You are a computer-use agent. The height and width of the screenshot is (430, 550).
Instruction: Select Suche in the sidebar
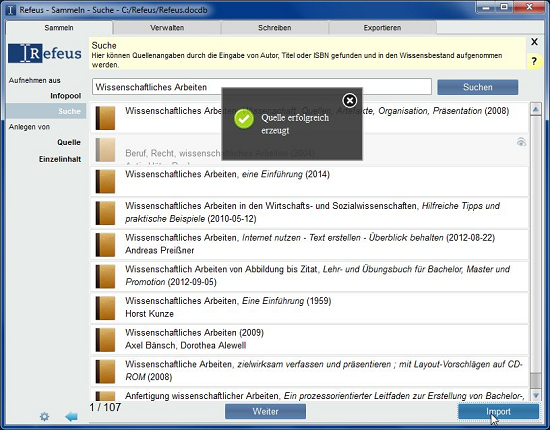(x=46, y=111)
